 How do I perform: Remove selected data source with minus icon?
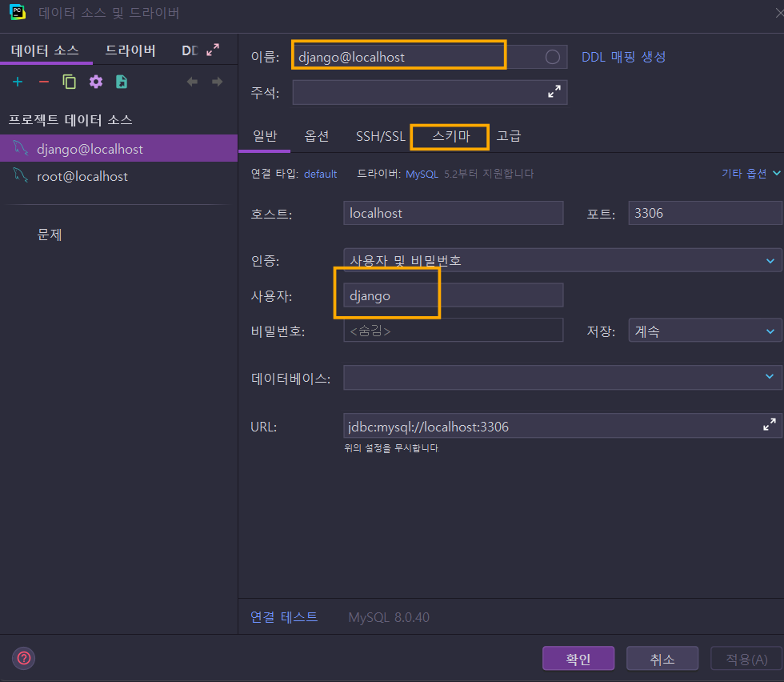pyautogui.click(x=44, y=82)
